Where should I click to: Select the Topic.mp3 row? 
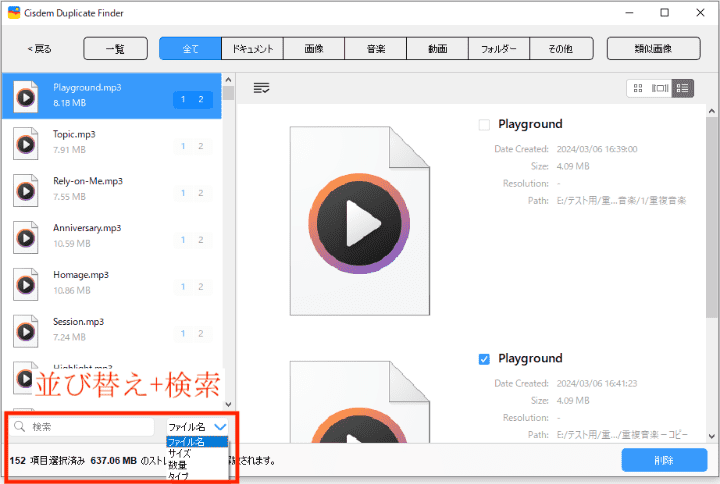(112, 143)
